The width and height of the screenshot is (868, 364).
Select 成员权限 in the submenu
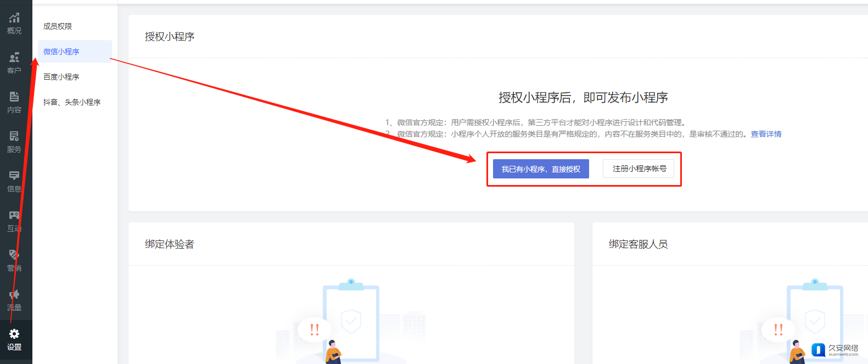[x=58, y=26]
